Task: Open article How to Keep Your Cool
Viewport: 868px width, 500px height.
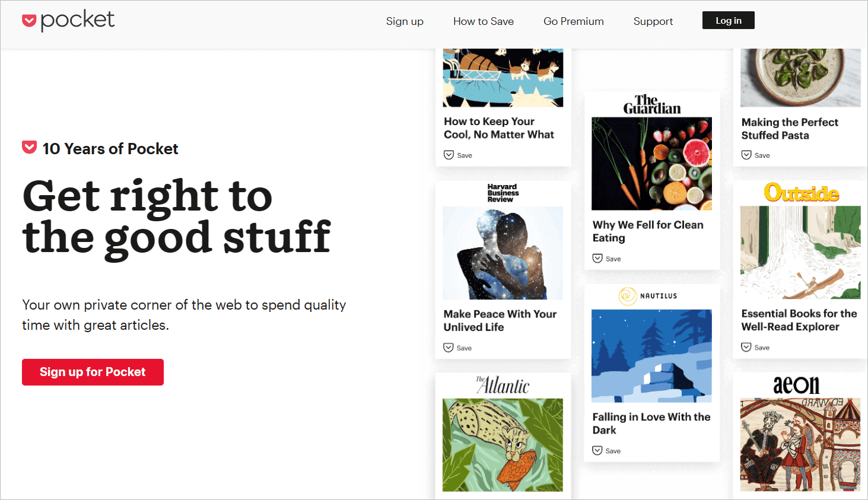Action: 499,128
